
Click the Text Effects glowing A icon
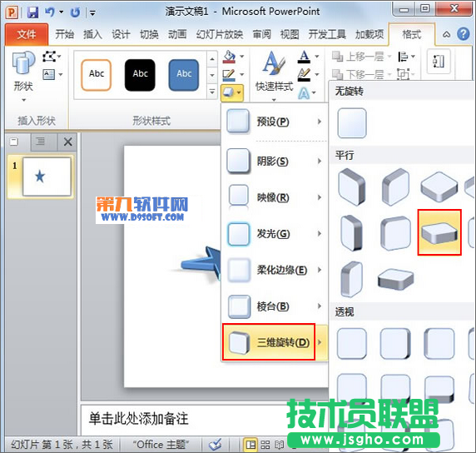(x=305, y=93)
